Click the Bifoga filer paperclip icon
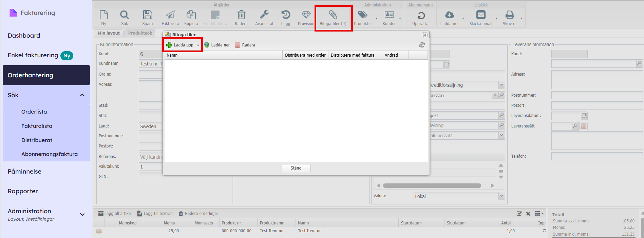Image resolution: width=644 pixels, height=238 pixels. coord(333,15)
